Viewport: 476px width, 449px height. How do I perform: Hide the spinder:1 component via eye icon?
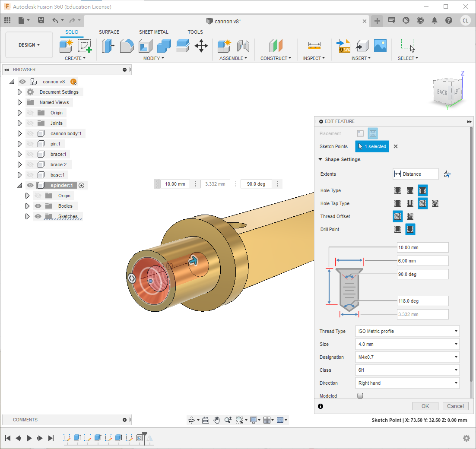(x=30, y=185)
